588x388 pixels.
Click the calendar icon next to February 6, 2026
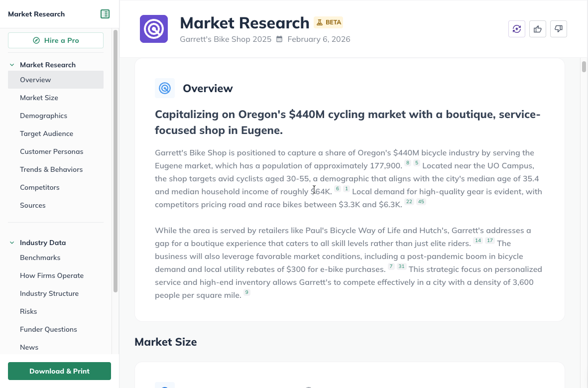click(280, 39)
